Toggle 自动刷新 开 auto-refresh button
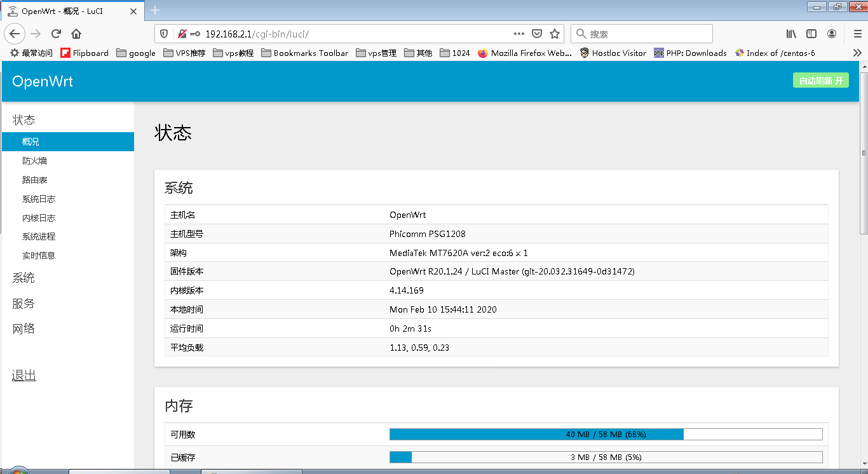The width and height of the screenshot is (868, 474). click(820, 81)
